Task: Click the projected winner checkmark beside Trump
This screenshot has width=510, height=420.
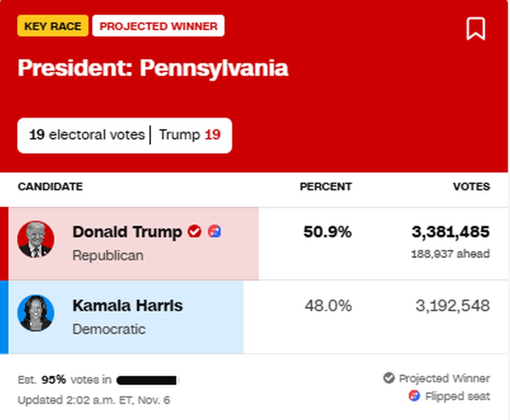Action: click(x=194, y=231)
